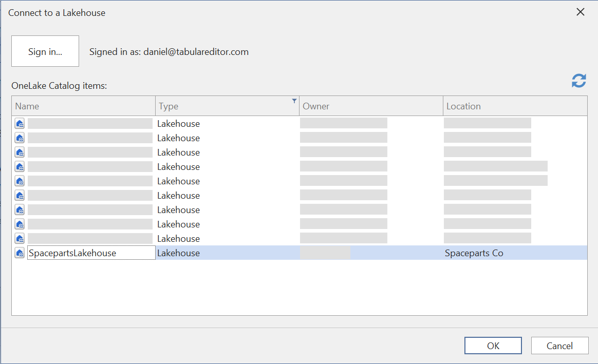Click the lakehouse icon beside SpacepartsLakehouse

tap(19, 253)
